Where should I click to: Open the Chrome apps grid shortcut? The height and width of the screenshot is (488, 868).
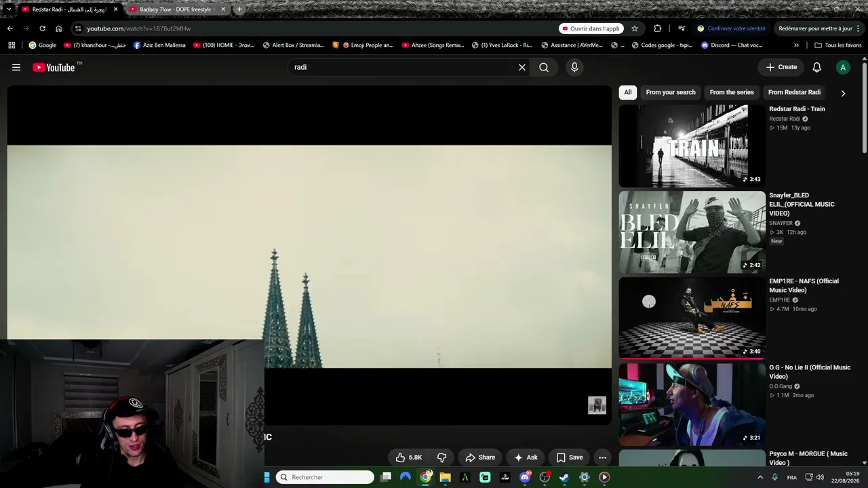(12, 45)
